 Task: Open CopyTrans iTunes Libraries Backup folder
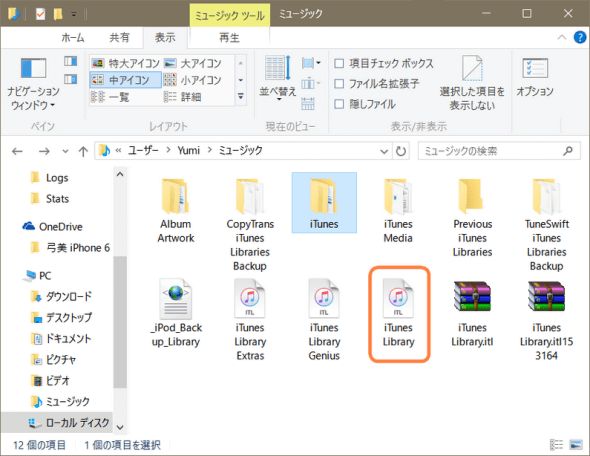click(250, 225)
